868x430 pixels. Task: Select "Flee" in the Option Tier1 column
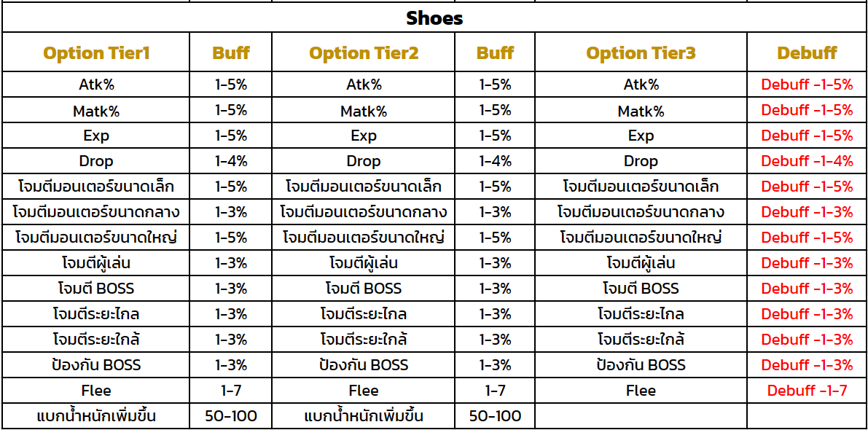click(x=96, y=391)
